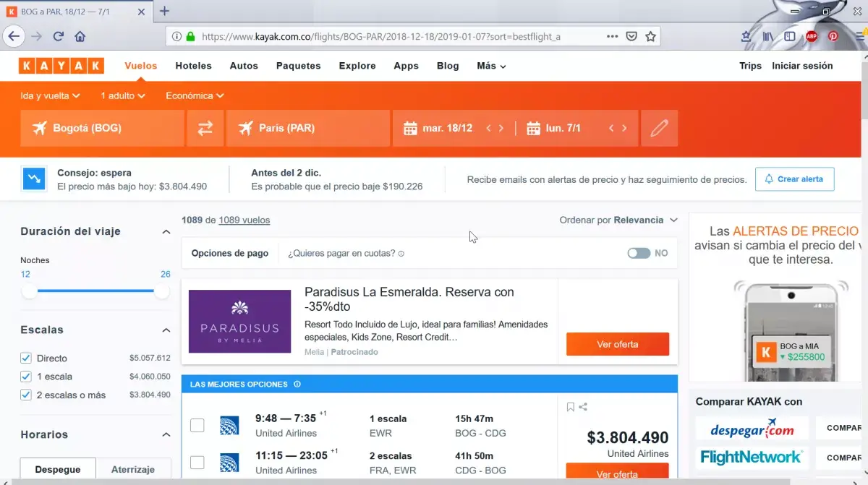868x485 pixels.
Task: Open the 1 adulto passengers dropdown
Action: 123,95
